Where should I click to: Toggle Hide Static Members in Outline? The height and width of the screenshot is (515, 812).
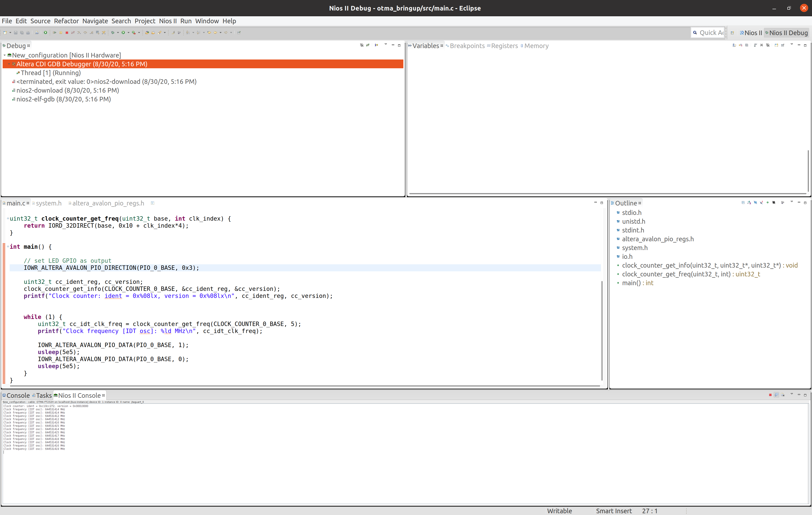761,203
